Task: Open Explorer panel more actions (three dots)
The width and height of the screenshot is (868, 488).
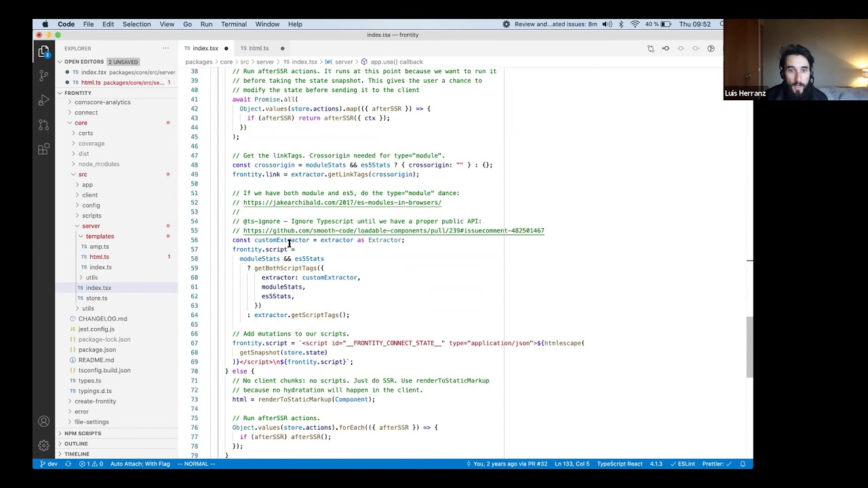Action: coord(165,48)
